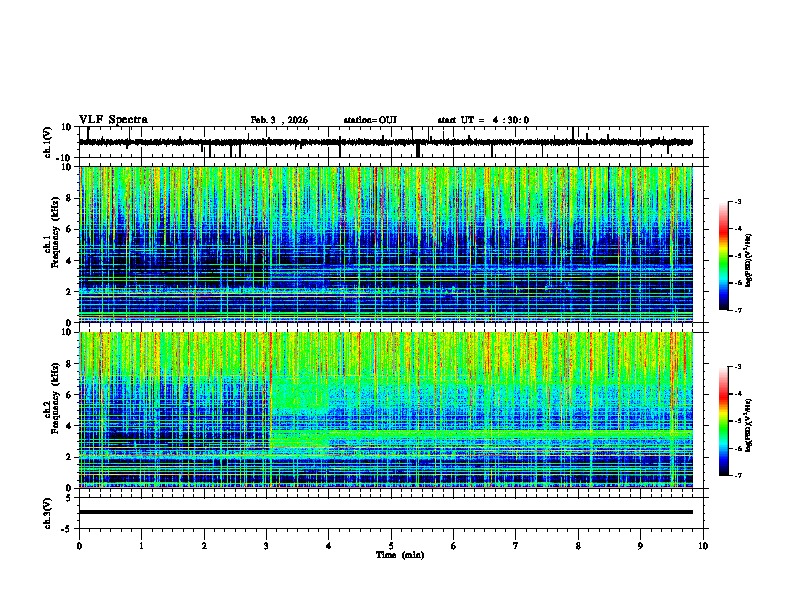The width and height of the screenshot is (792, 612).
Task: Click the date text Feb. 3, 2026
Action: pos(279,120)
